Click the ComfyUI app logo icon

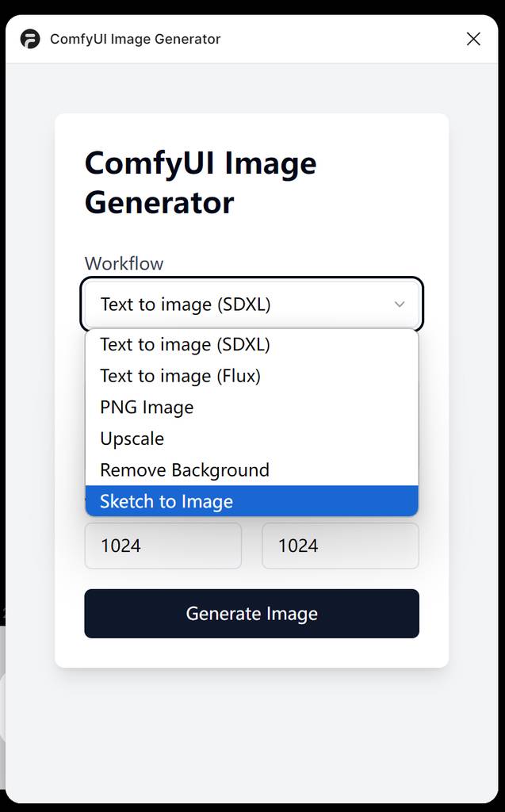coord(30,39)
